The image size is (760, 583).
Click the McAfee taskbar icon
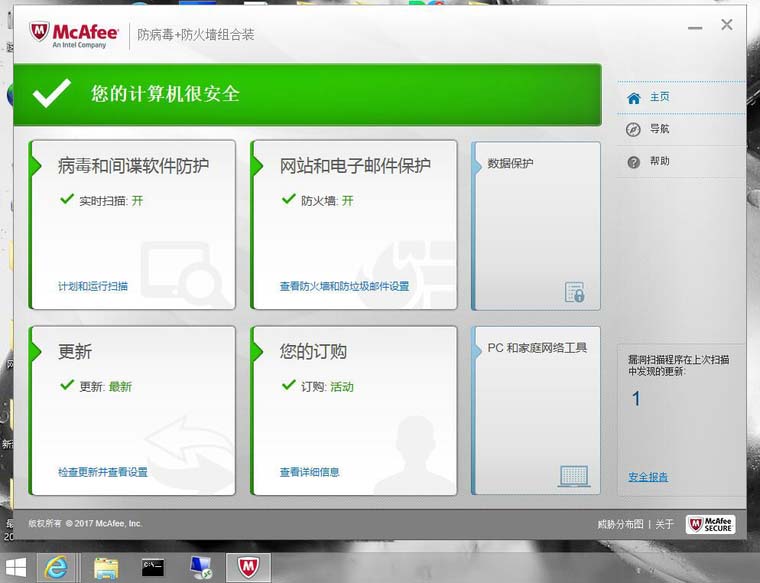point(248,567)
